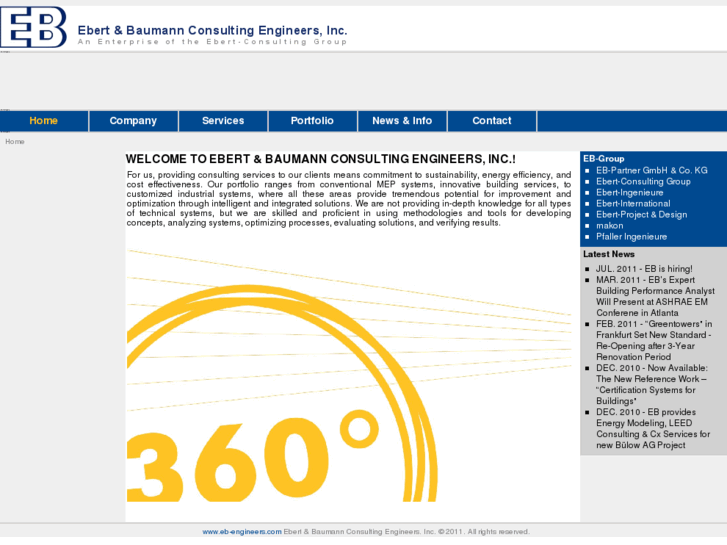Open the Company menu item
The width and height of the screenshot is (727, 545).
pyautogui.click(x=133, y=121)
